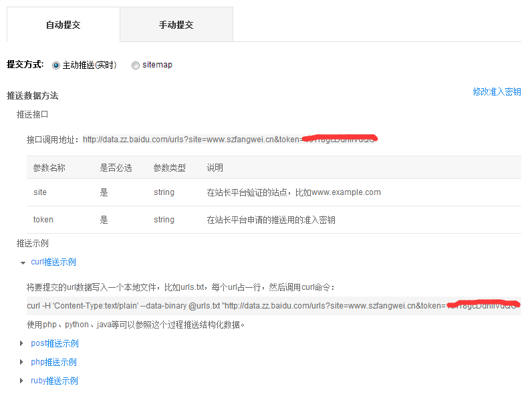Expand the ruby推送示例 triangle arrow
Screen dimensions: 532x394
pyautogui.click(x=23, y=381)
